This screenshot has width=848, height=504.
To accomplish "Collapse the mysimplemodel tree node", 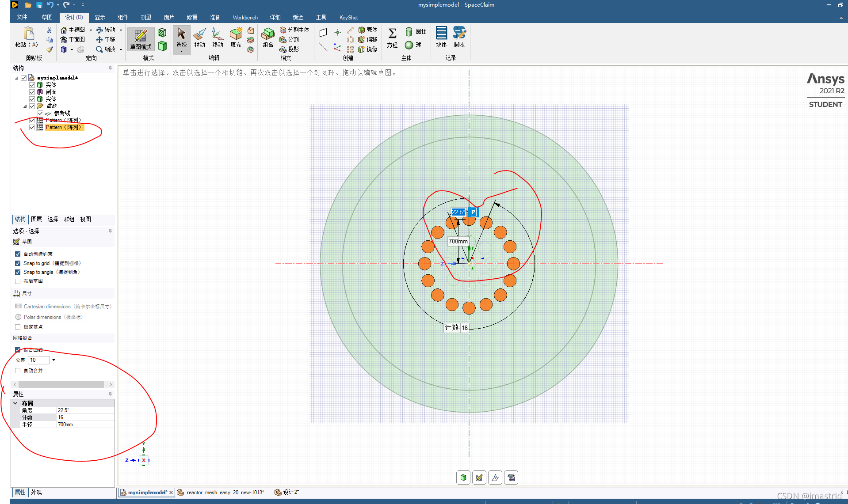I will pyautogui.click(x=17, y=78).
